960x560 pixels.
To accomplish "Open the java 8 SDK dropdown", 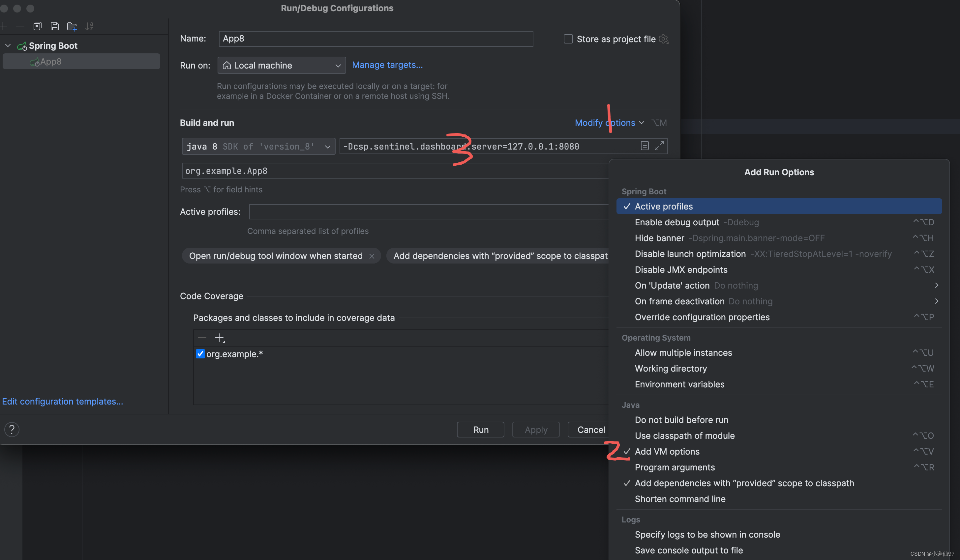I will [258, 147].
